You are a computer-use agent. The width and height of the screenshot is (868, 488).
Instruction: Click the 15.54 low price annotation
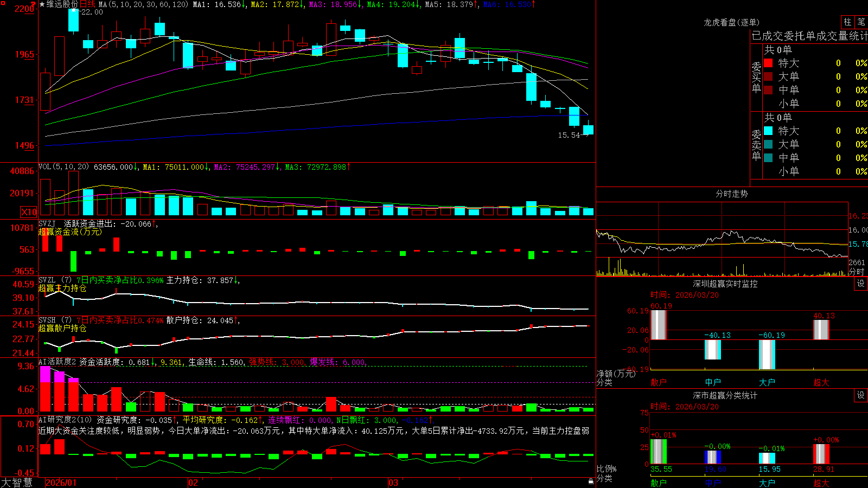pos(569,135)
